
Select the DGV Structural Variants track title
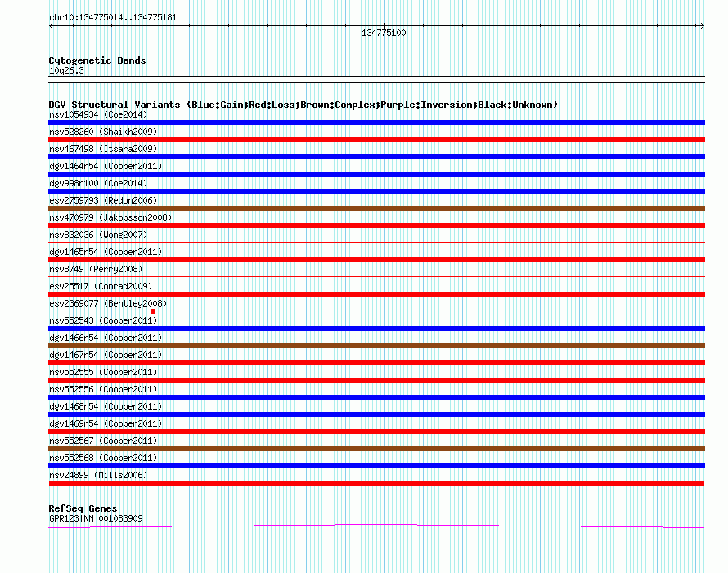[x=303, y=105]
